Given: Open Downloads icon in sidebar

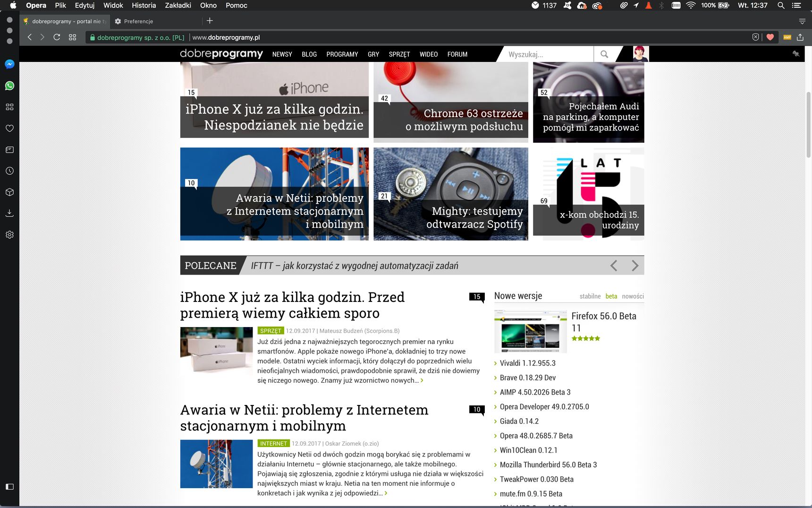Looking at the screenshot, I should pos(9,213).
